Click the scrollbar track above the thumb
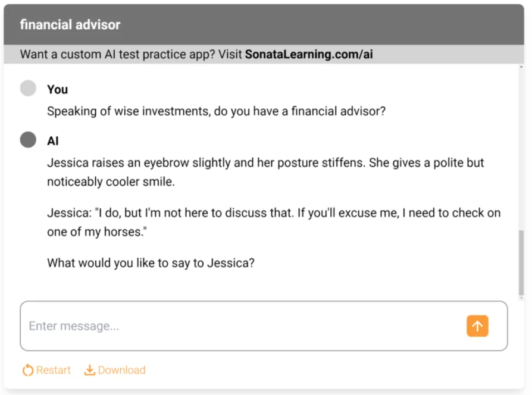 pyautogui.click(x=522, y=149)
